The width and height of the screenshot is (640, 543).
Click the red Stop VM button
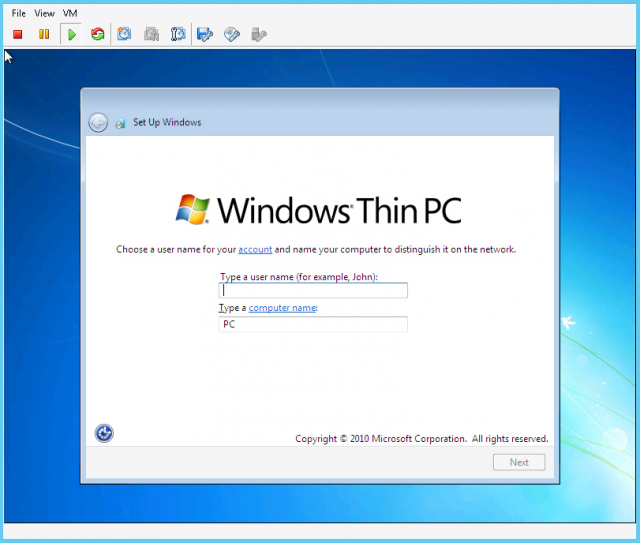coord(18,34)
